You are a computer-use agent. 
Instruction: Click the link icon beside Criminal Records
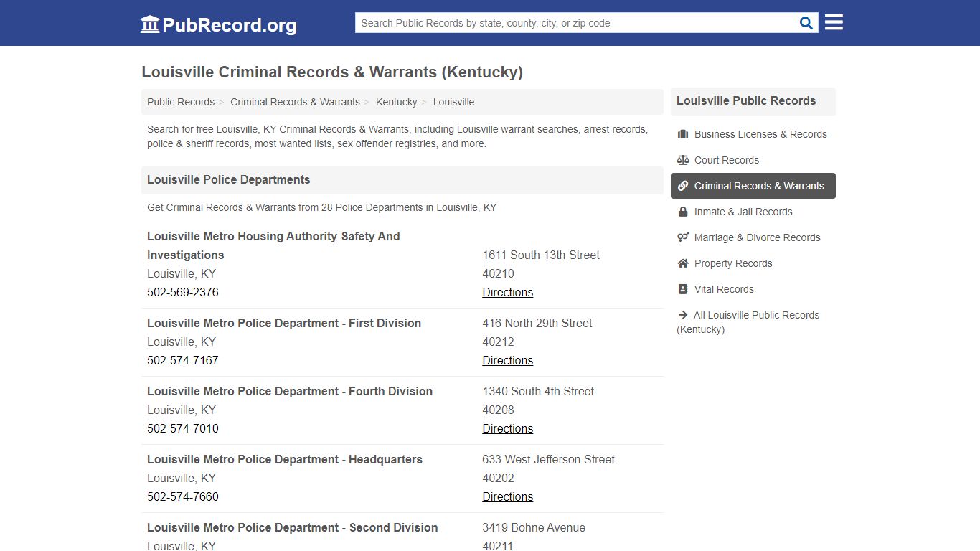click(x=683, y=186)
